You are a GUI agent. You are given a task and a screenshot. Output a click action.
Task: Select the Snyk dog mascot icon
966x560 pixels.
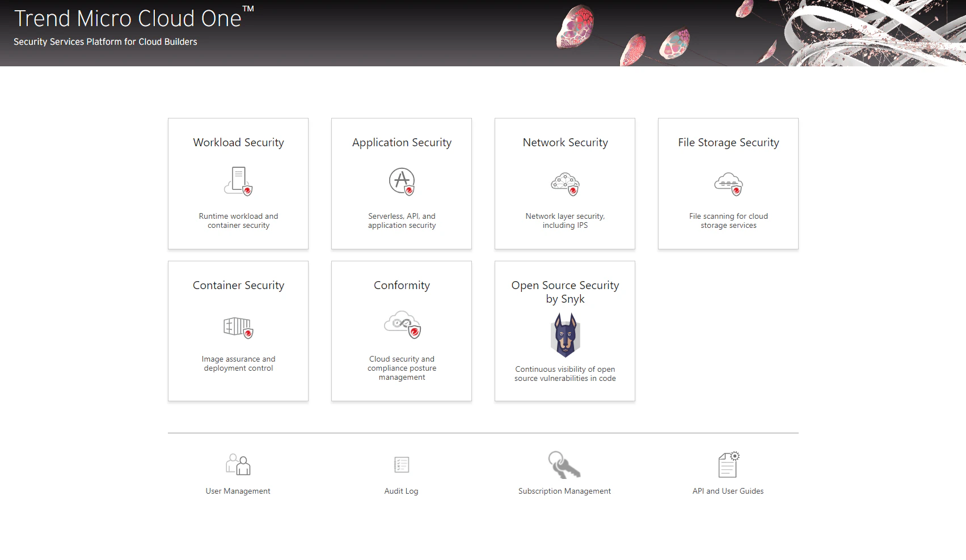[565, 335]
